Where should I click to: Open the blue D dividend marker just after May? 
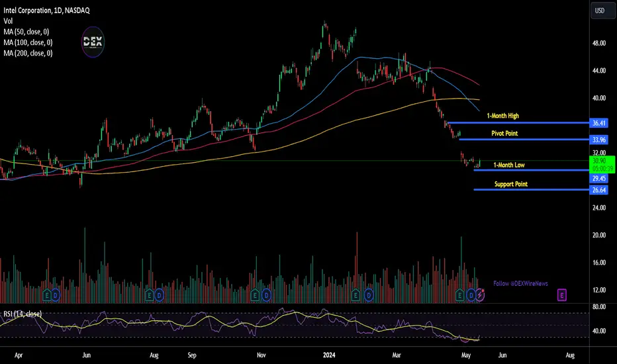pos(471,295)
